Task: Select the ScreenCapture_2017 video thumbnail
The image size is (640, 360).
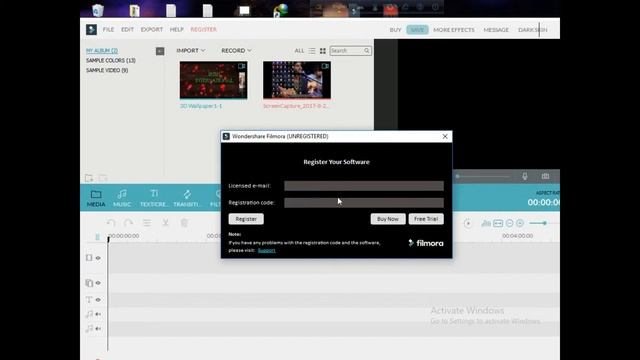Action: point(297,80)
